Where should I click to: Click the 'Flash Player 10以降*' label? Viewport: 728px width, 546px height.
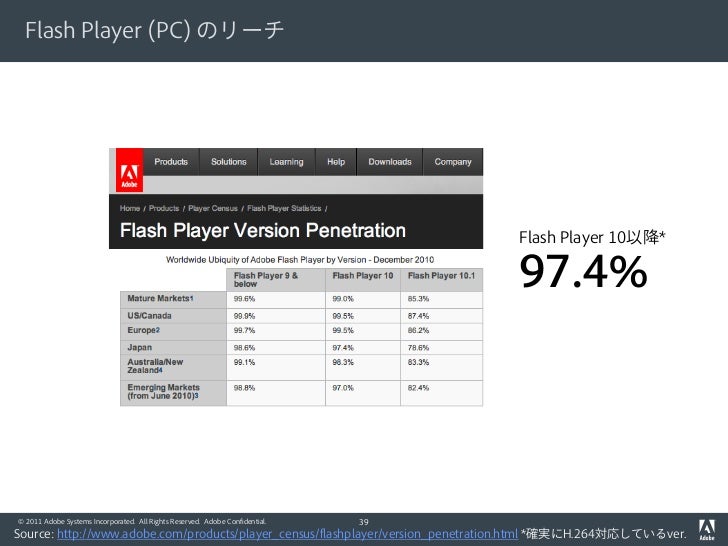tap(592, 237)
